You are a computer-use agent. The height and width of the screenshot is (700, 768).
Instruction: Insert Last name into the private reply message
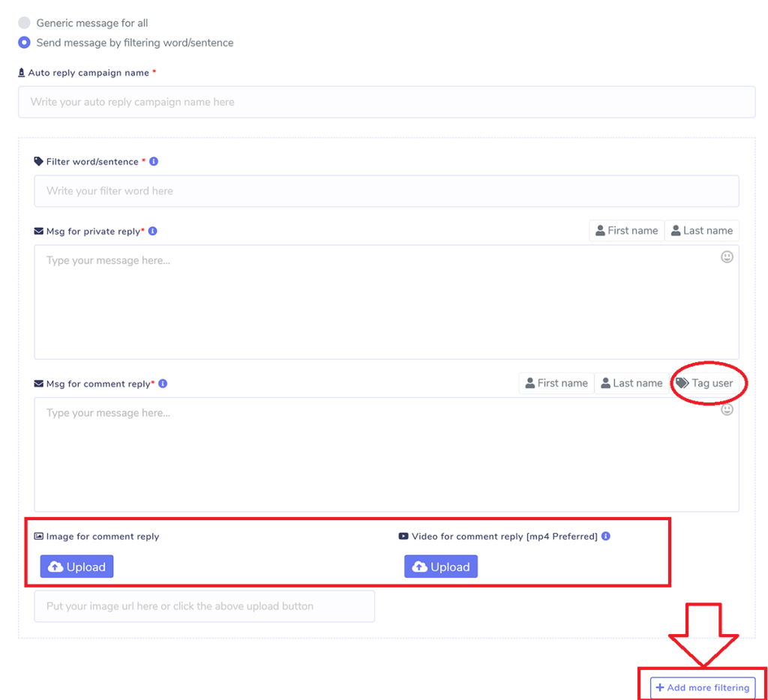(702, 230)
